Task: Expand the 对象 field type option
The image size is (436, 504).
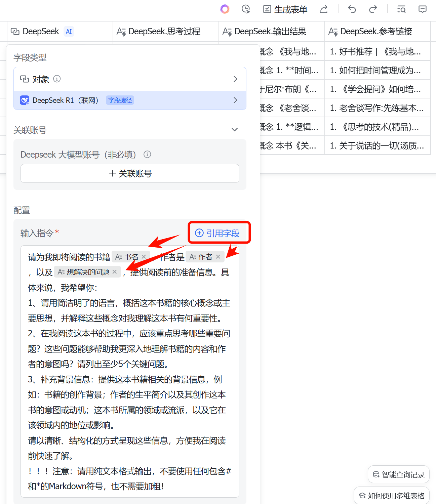Action: tap(235, 79)
